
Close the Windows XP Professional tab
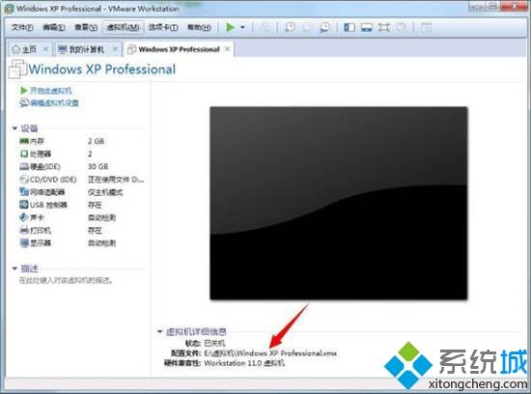coord(227,49)
